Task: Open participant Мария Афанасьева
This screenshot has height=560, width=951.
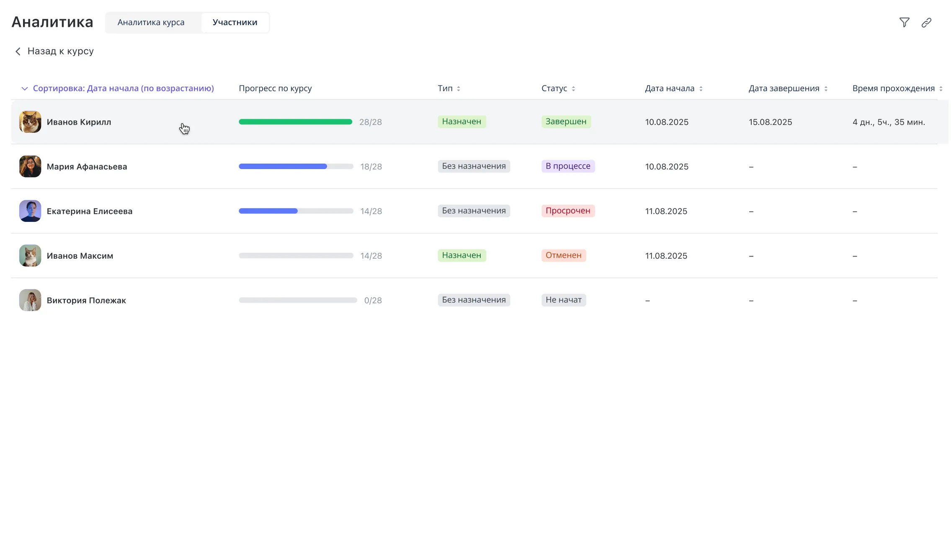Action: (x=87, y=167)
